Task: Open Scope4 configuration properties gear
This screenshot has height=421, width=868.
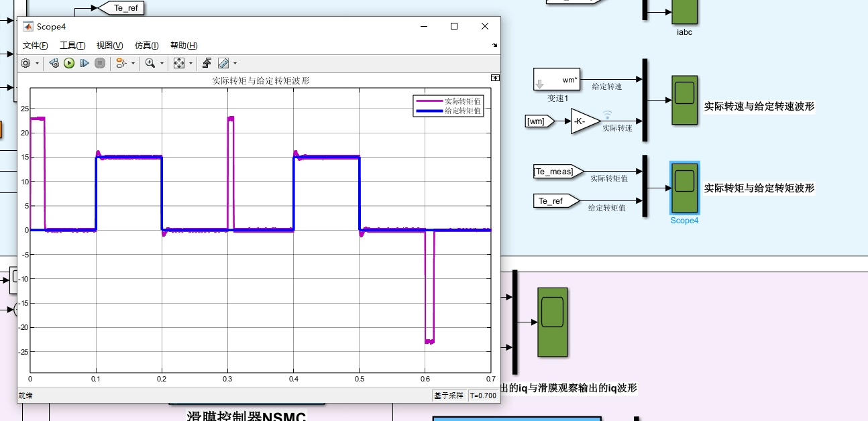Action: (x=25, y=63)
